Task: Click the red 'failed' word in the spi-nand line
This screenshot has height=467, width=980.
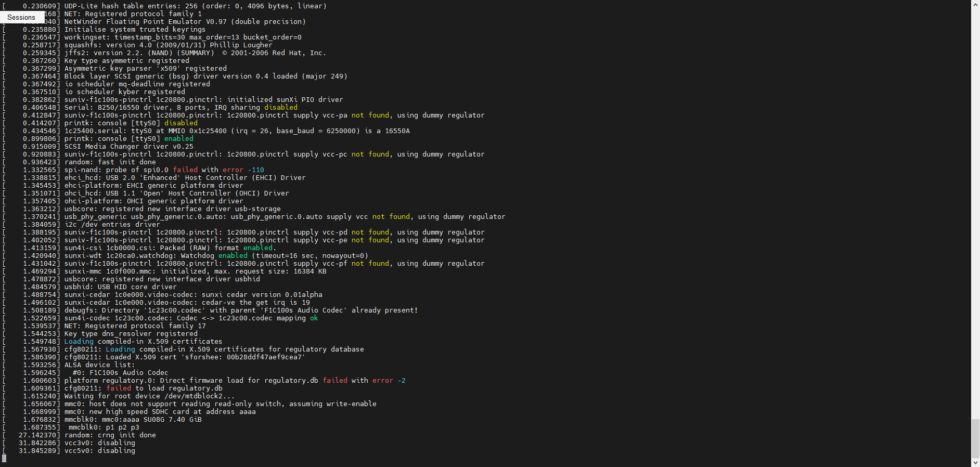Action: point(185,170)
